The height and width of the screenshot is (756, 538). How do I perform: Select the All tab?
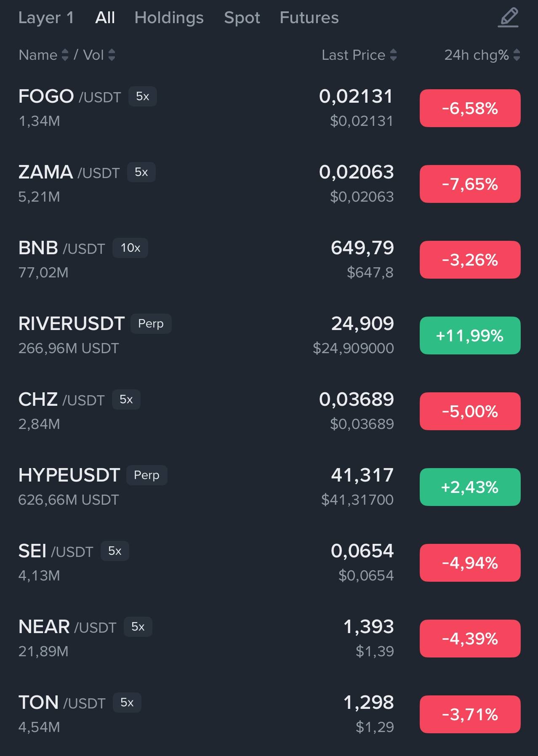(x=105, y=18)
